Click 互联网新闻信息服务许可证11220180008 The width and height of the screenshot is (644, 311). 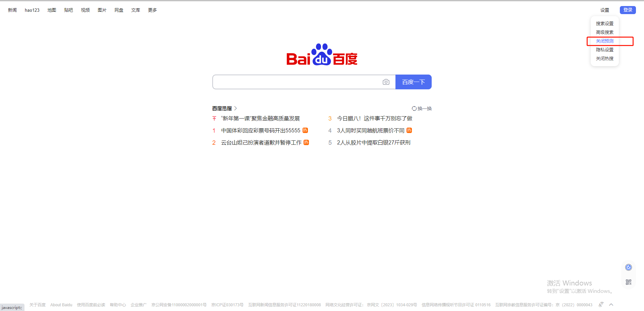click(x=285, y=305)
